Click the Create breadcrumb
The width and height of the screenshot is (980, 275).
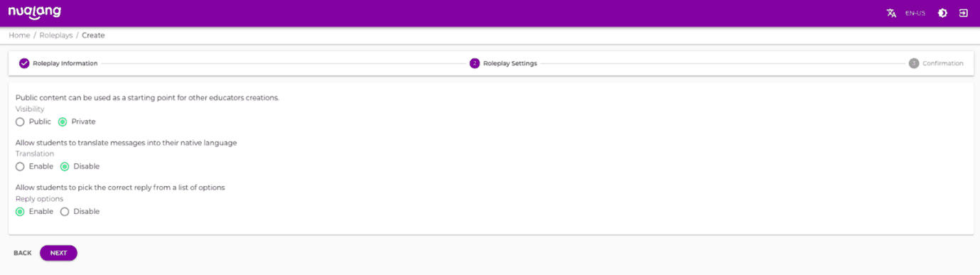[93, 35]
